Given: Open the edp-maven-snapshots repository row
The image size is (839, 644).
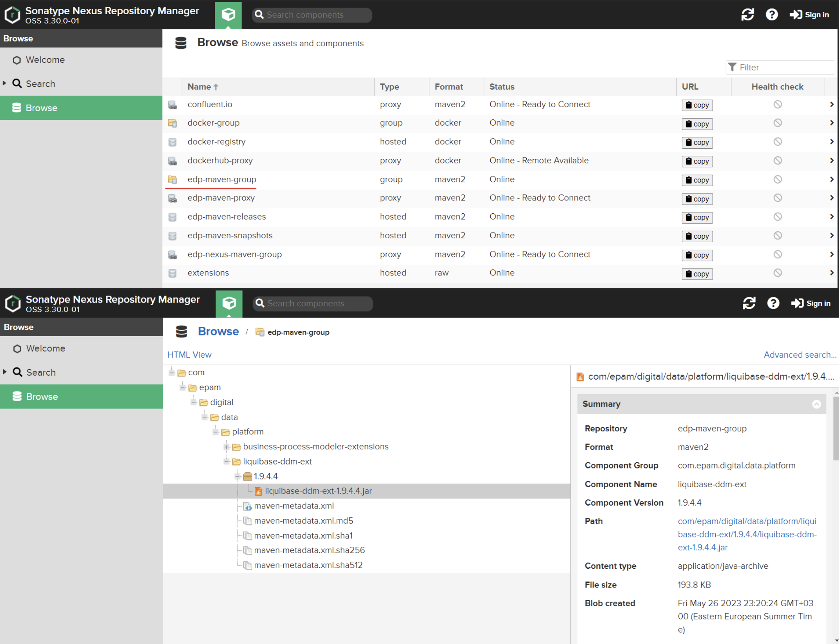Looking at the screenshot, I should (500, 236).
